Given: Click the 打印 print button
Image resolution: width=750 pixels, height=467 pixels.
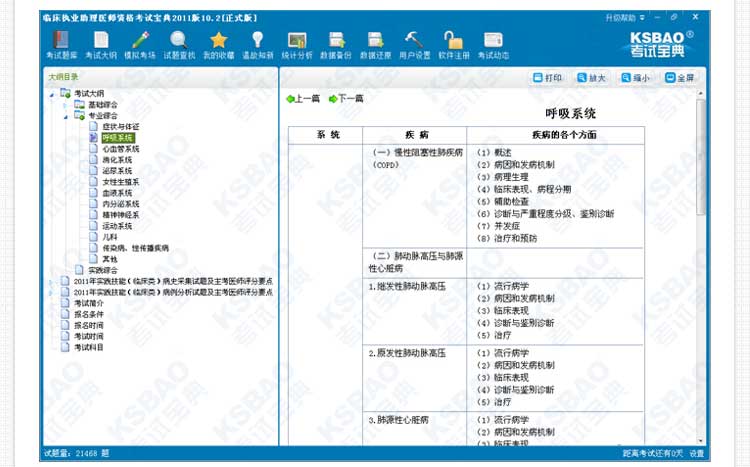Looking at the screenshot, I should coord(548,77).
